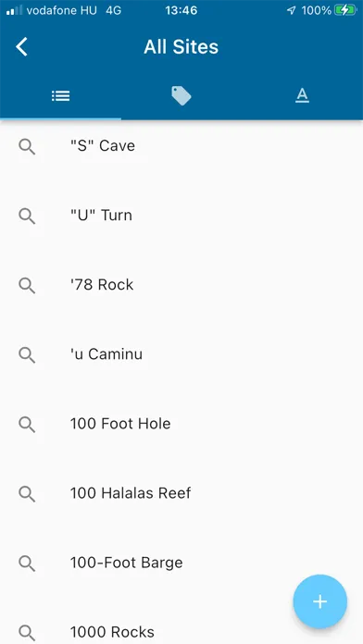Open the "S" Cave site entry

coord(181,146)
